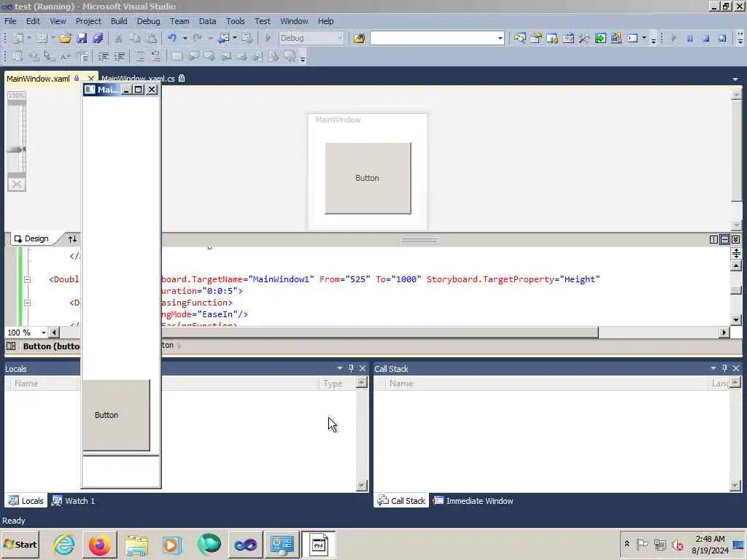Close the Call Stack panel
Screen dimensions: 747x560
pos(736,368)
